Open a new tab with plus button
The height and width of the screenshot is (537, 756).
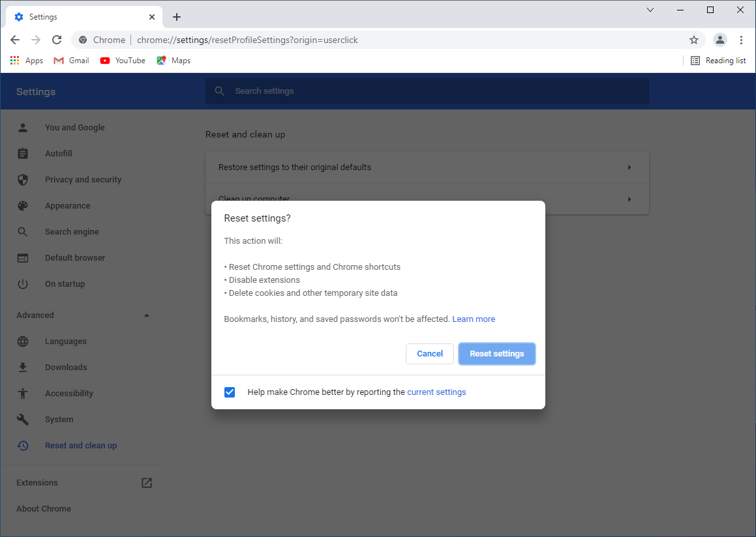177,17
